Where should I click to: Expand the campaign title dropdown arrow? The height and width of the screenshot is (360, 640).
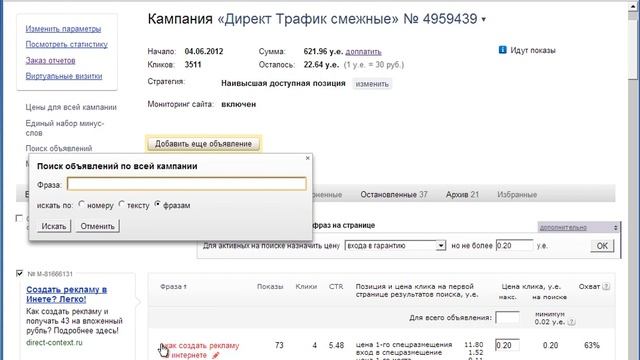click(484, 20)
